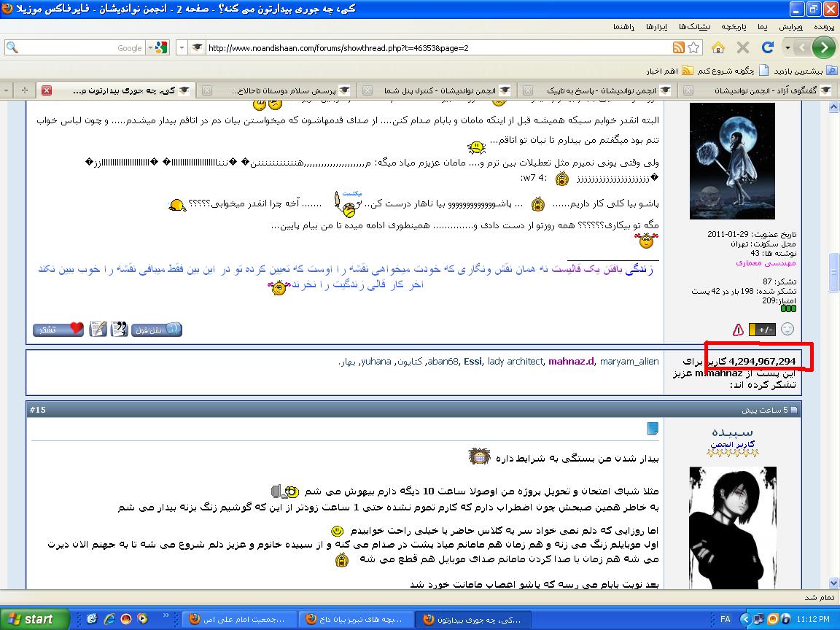The height and width of the screenshot is (630, 840).
Task: Go to the browser home page icon
Action: click(718, 47)
